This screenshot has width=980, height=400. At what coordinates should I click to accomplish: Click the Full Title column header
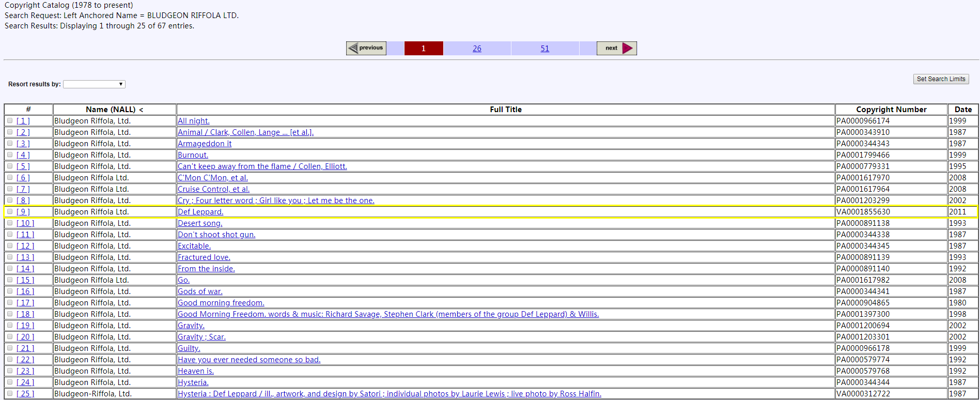pos(506,110)
